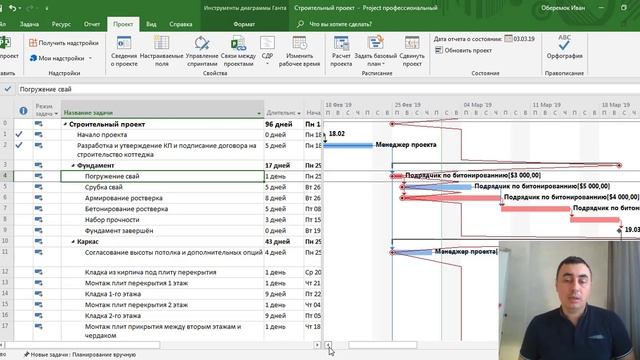Collapse the Строительный проект summary task
Viewport: 640px width, 360px height.
(65, 124)
